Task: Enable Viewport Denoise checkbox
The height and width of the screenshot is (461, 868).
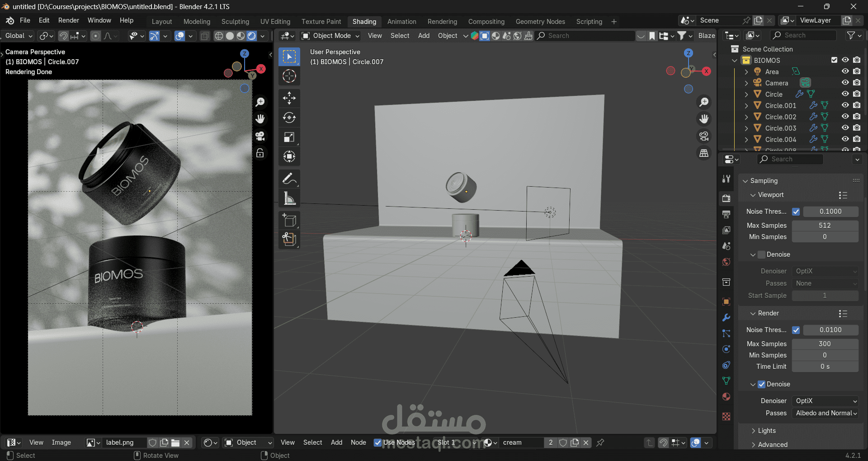Action: pos(762,254)
